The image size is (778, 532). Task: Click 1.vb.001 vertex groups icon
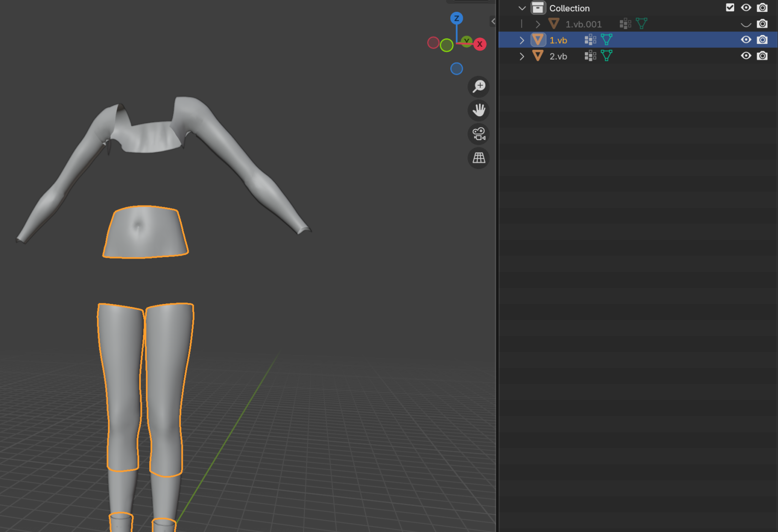pyautogui.click(x=625, y=24)
